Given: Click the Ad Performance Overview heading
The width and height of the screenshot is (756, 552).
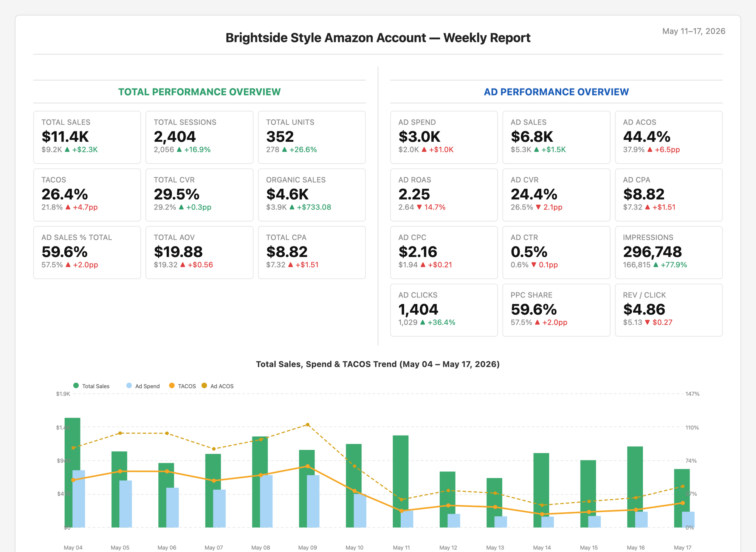Looking at the screenshot, I should (x=556, y=92).
